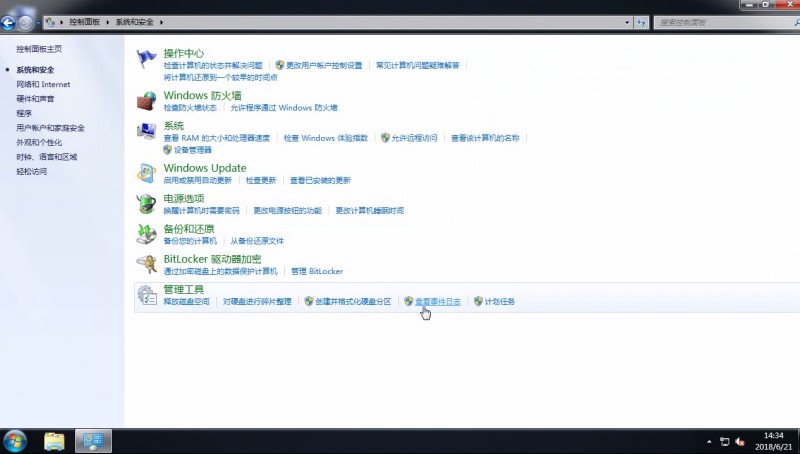Click 释放磁盘空间 link

point(186,301)
